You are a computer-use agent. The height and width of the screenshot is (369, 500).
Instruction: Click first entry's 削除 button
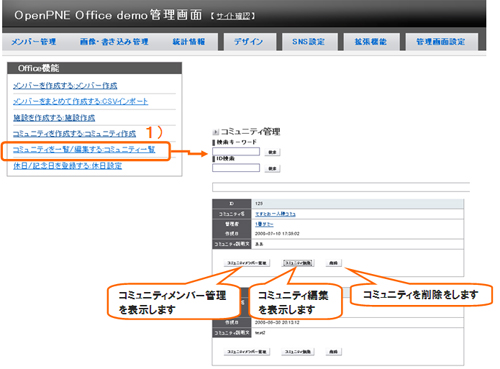tap(333, 263)
